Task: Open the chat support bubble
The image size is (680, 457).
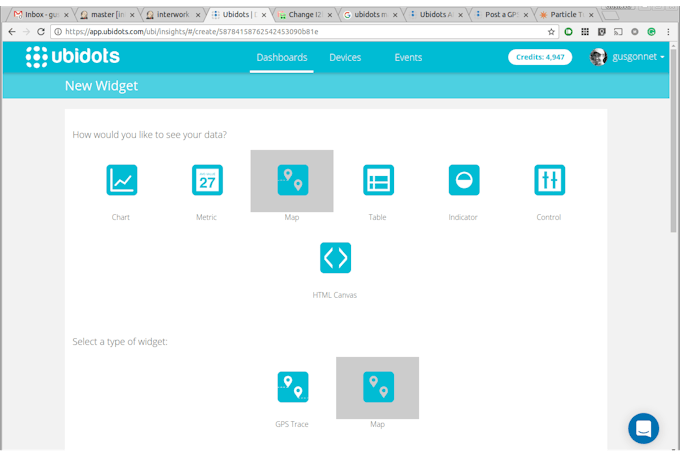Action: click(x=643, y=428)
